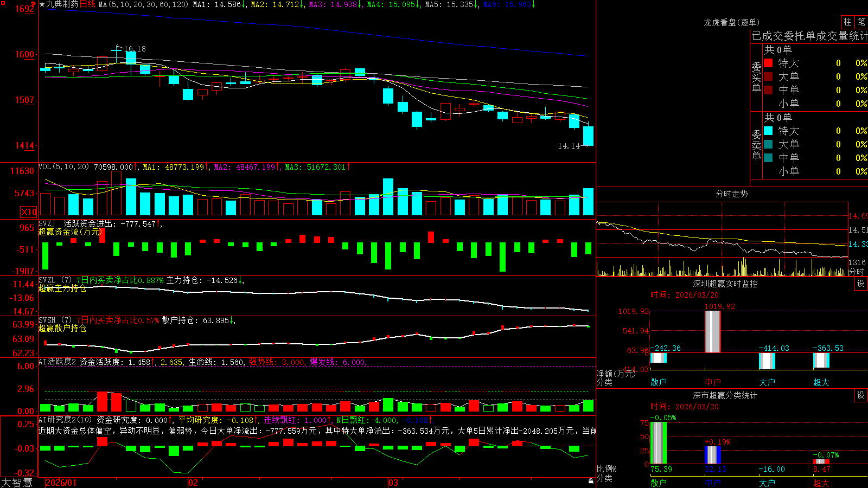Open 设 settings for 深圳超赢实时监控

861,284
